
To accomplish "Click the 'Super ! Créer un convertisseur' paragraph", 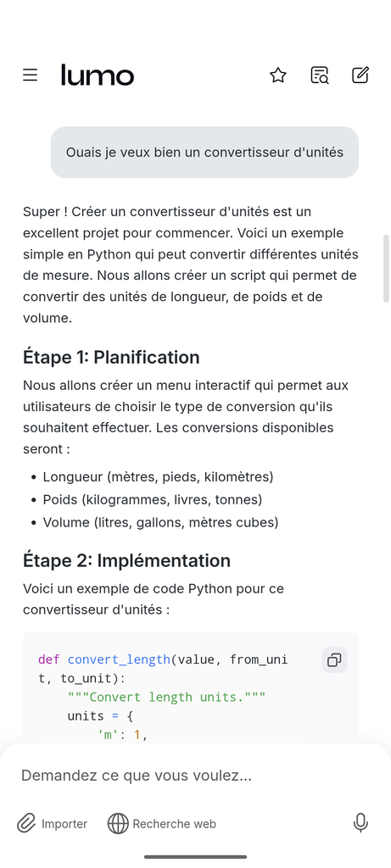I will point(191,265).
